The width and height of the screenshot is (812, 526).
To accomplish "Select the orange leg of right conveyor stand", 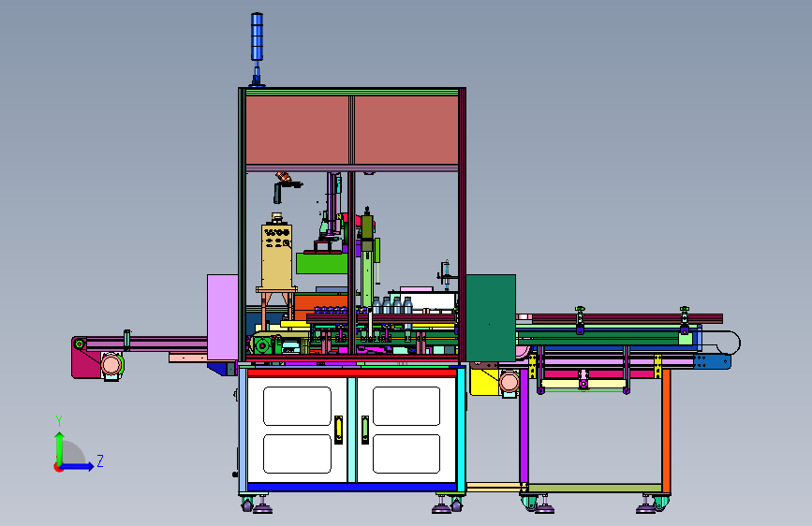I will tap(666, 431).
